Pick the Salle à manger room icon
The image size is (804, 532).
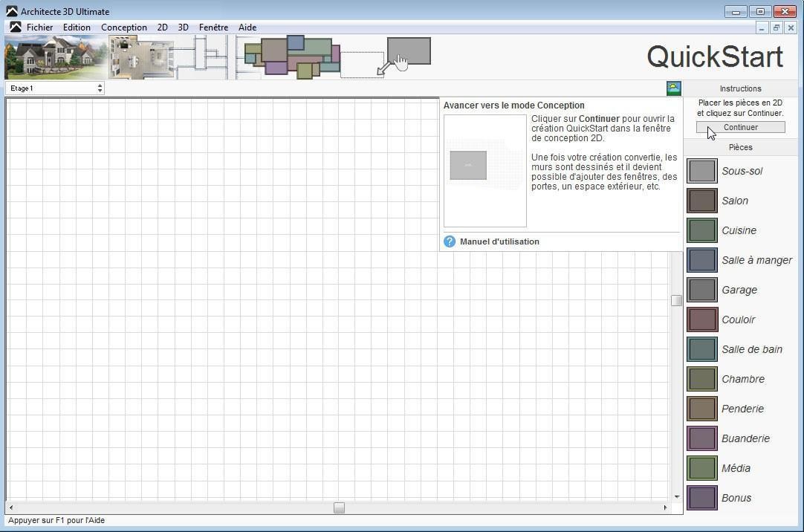click(702, 260)
